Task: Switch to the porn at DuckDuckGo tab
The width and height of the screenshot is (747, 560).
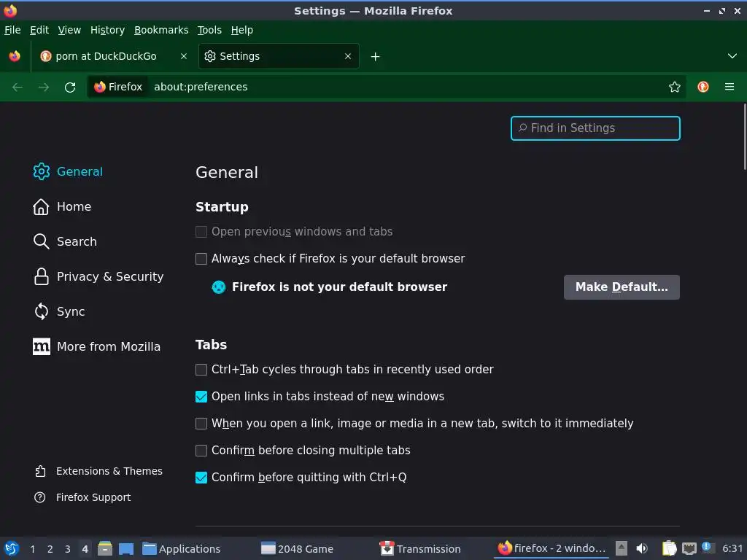Action: [x=113, y=56]
